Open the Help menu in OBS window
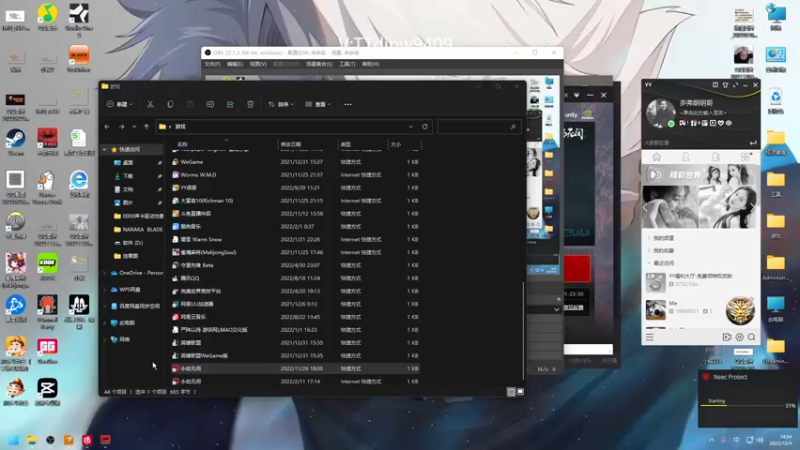Viewport: 800px width, 450px height. [370, 64]
